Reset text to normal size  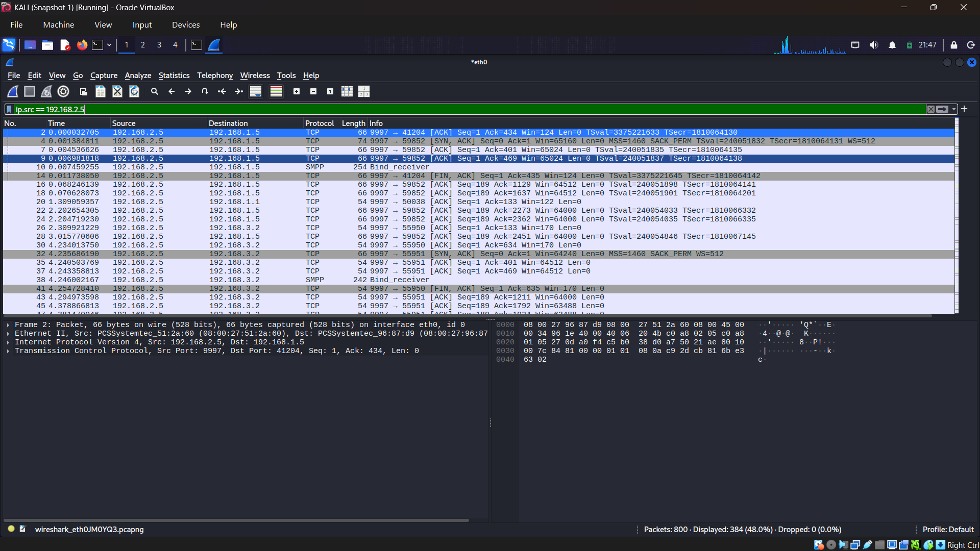[330, 91]
